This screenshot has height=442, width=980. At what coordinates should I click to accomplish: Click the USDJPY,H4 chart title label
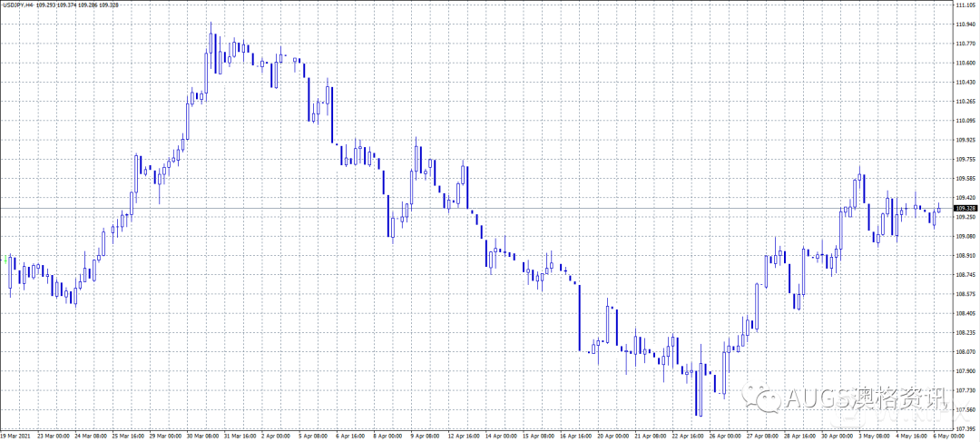tap(18, 5)
